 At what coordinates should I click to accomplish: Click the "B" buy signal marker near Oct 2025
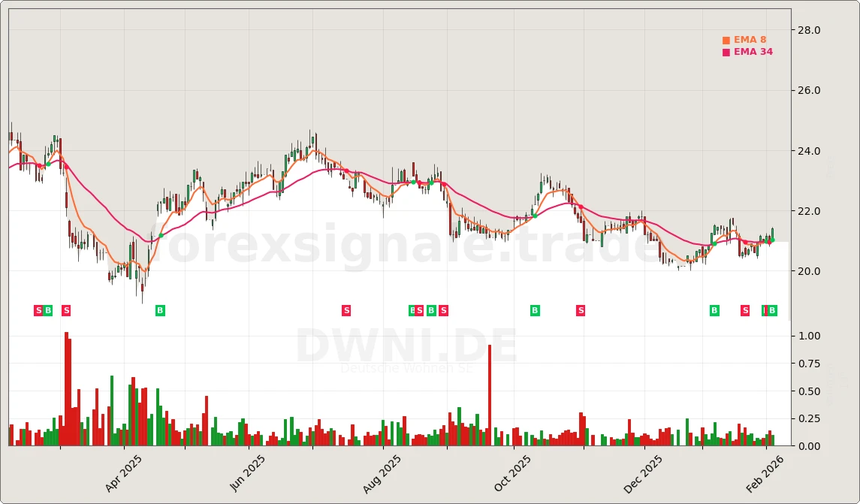535,309
